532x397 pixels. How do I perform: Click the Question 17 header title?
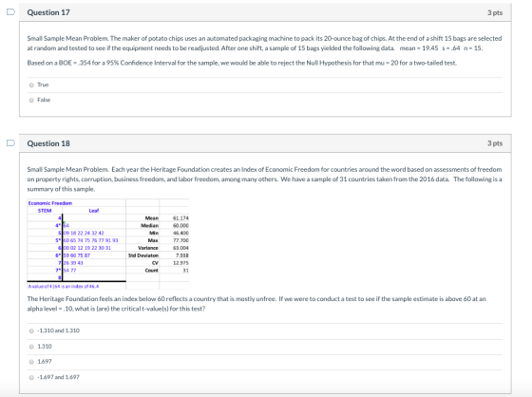48,12
